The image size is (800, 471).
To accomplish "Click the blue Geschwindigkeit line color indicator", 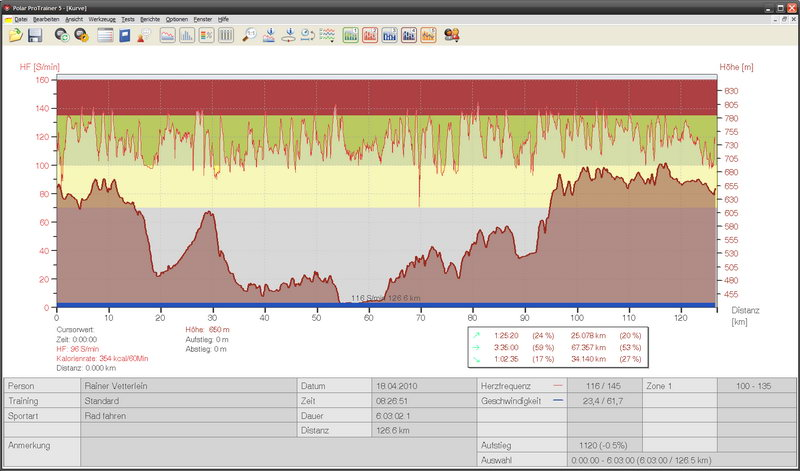I will 556,400.
